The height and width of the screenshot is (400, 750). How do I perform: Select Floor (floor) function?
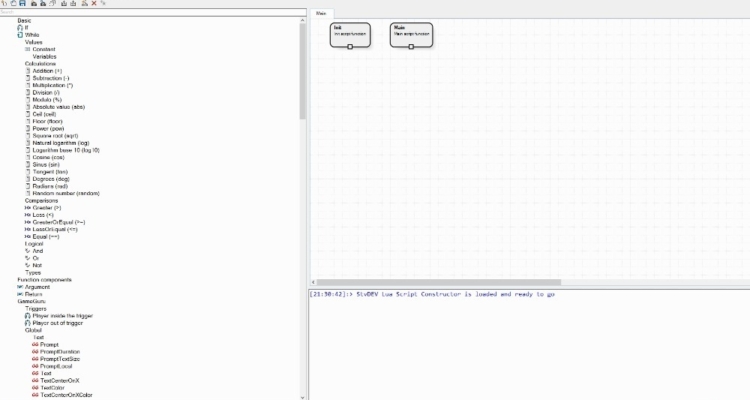pos(44,121)
